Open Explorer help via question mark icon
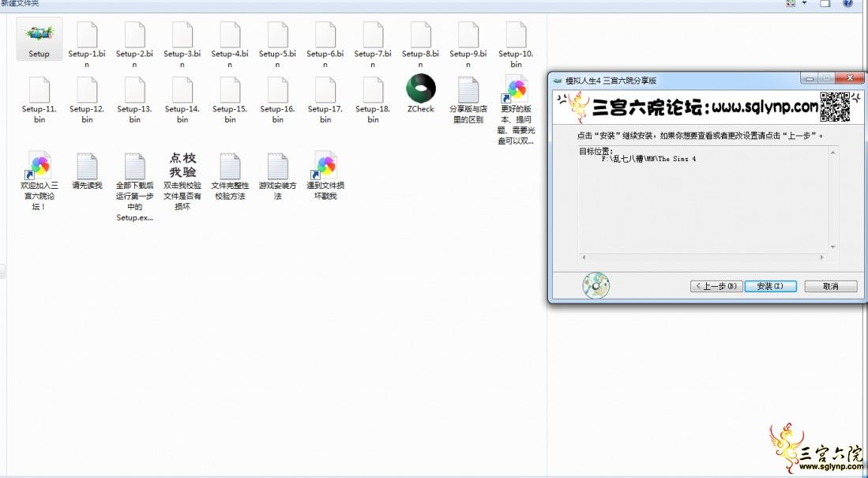This screenshot has height=478, width=868. pyautogui.click(x=847, y=3)
